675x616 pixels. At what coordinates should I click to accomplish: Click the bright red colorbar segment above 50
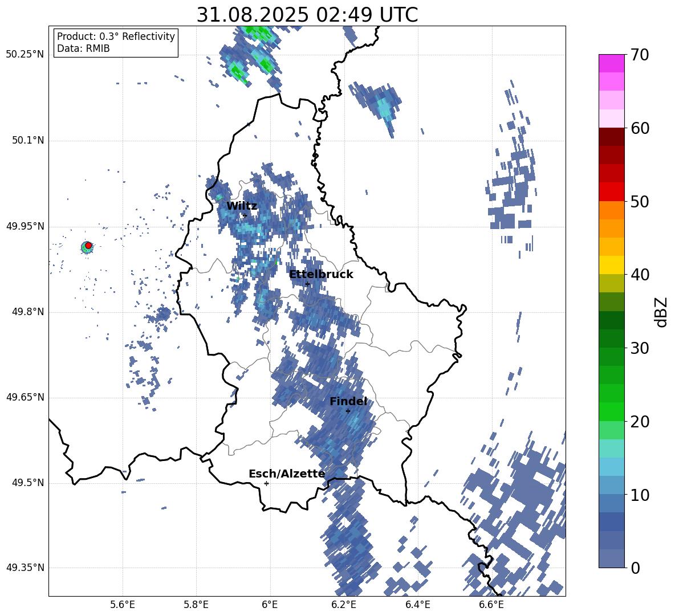pos(611,192)
